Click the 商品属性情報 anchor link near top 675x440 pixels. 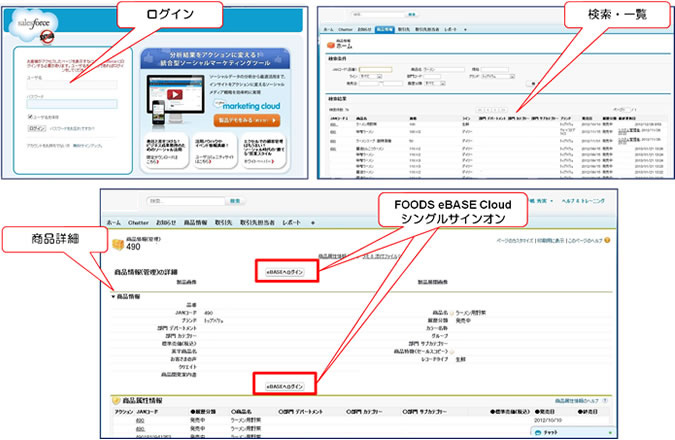click(332, 256)
